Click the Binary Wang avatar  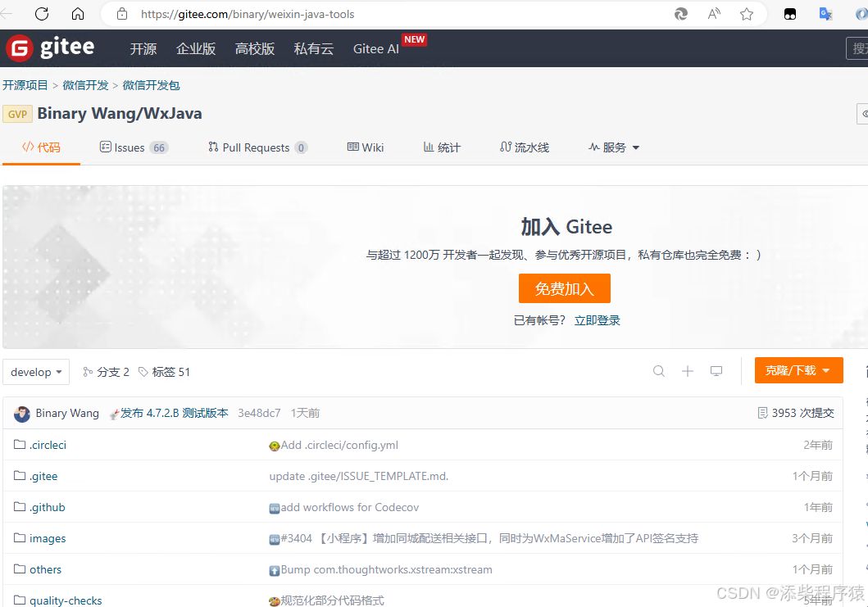(x=21, y=414)
